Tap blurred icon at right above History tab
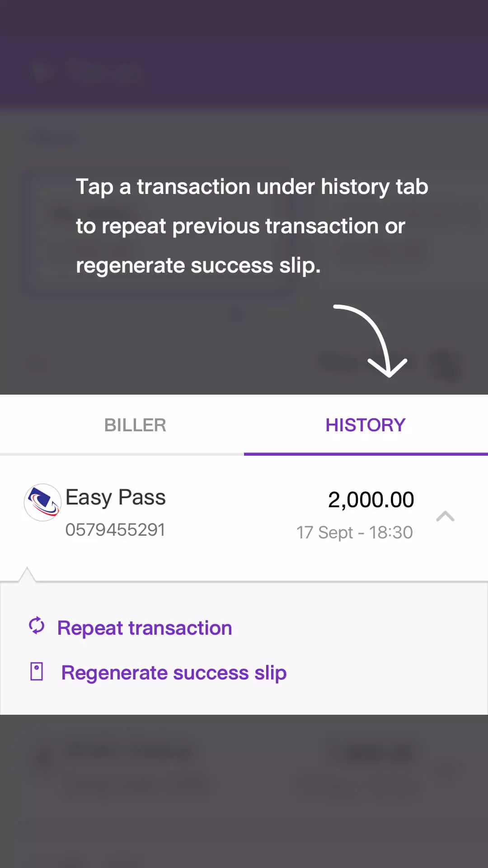 coord(445,363)
